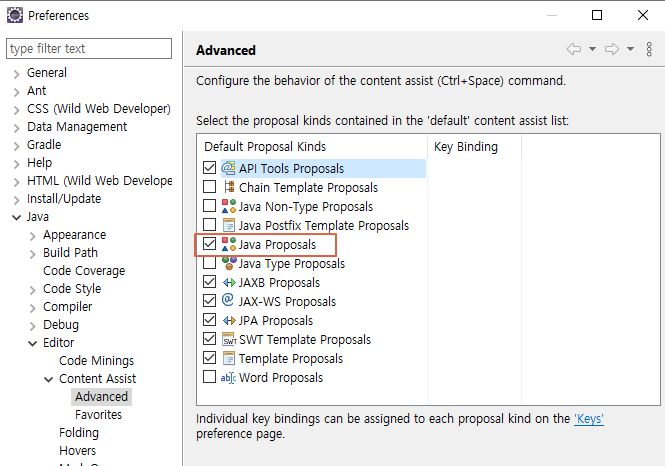Click the JAX-WS Proposals icon
Image resolution: width=665 pixels, height=466 pixels.
[x=228, y=302]
